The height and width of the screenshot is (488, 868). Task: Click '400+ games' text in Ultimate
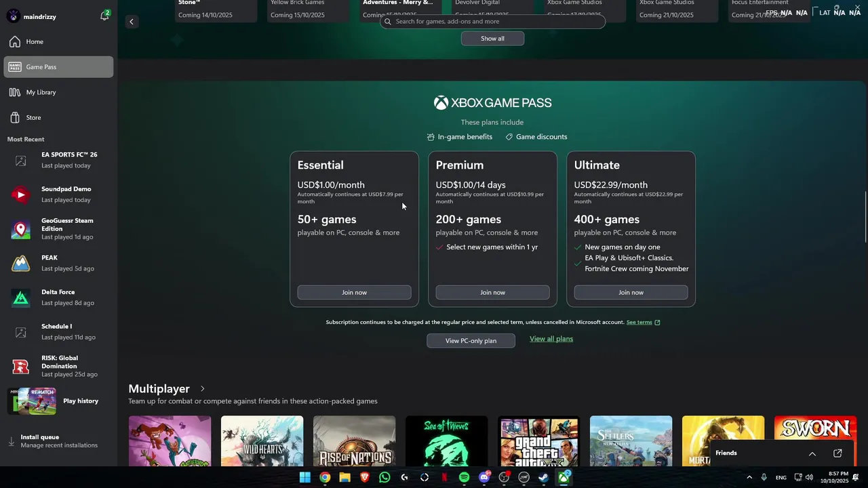607,220
